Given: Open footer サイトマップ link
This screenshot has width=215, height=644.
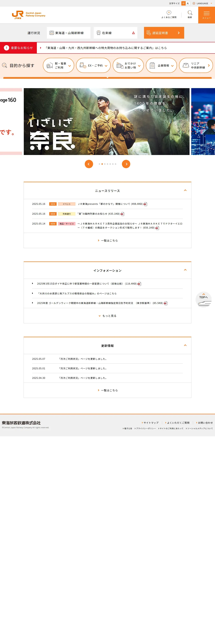Looking at the screenshot, I should 150,423.
